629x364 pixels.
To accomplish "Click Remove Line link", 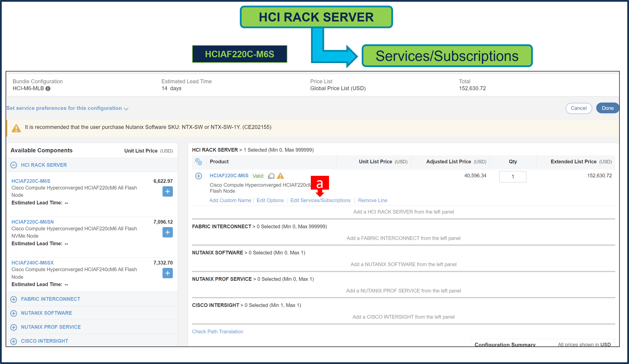I will 372,200.
